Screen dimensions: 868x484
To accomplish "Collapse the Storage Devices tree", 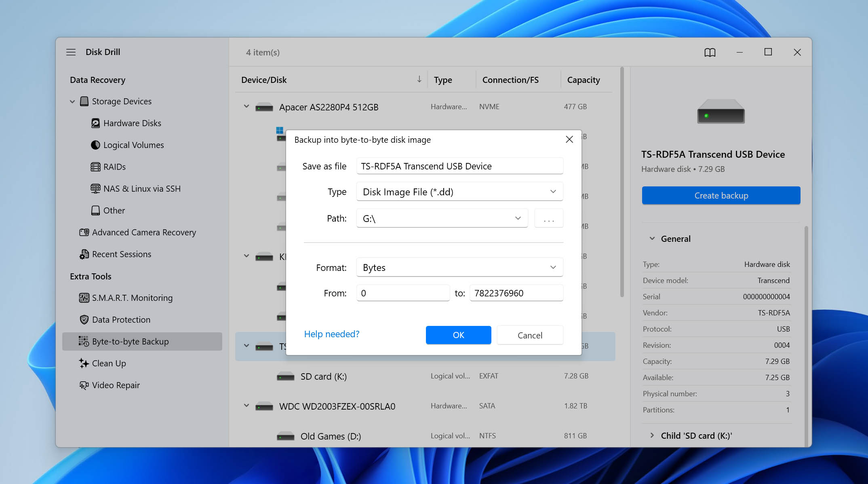I will (x=72, y=101).
